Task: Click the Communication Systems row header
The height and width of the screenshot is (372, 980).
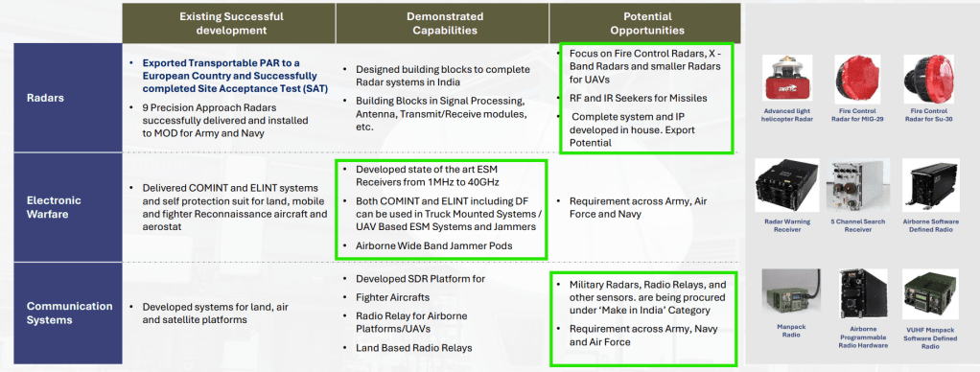Action: pyautogui.click(x=69, y=314)
